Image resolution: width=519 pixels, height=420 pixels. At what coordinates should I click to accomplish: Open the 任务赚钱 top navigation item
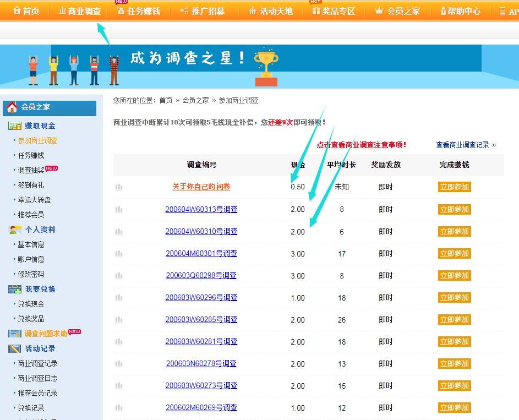pos(138,11)
